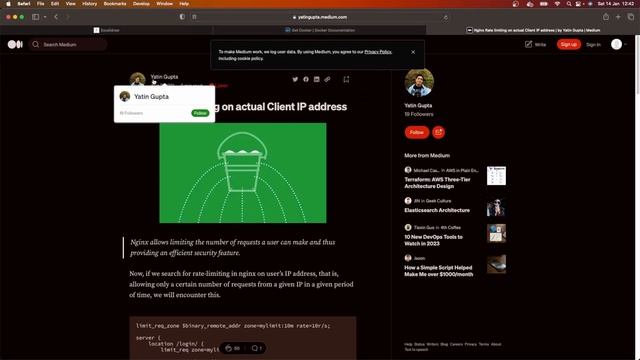The width and height of the screenshot is (640, 360).
Task: Go back with Safari back arrow
Action: 56,17
